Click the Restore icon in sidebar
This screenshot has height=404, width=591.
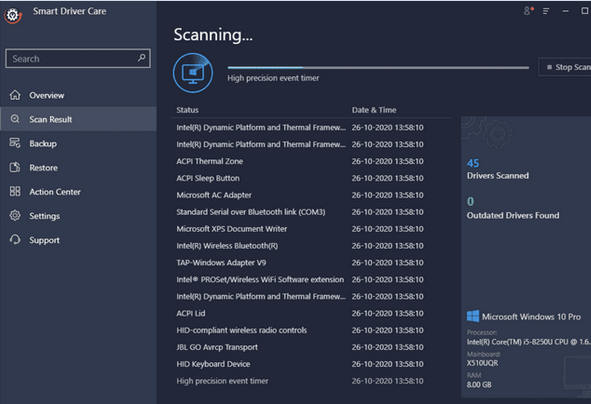(x=15, y=167)
